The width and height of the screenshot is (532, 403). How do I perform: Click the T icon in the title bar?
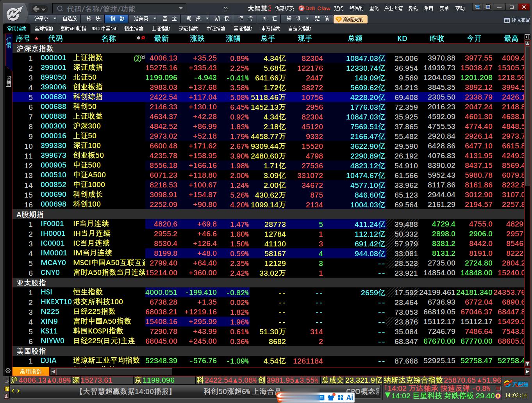(x=477, y=7)
